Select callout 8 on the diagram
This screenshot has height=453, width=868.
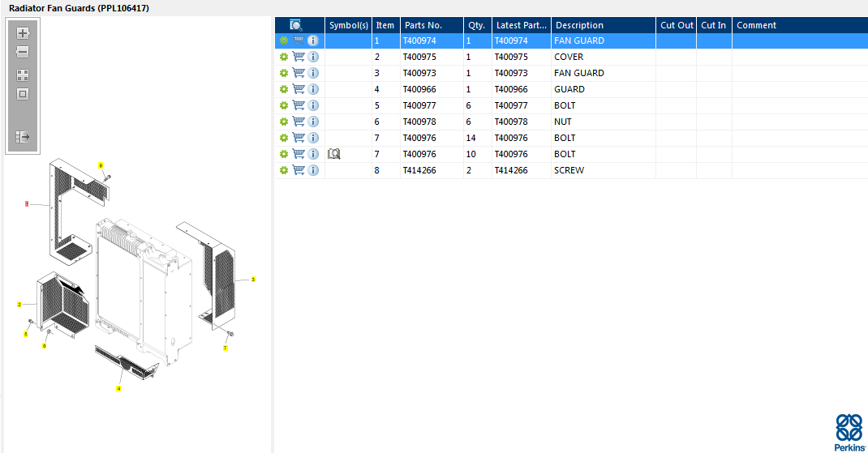101,165
